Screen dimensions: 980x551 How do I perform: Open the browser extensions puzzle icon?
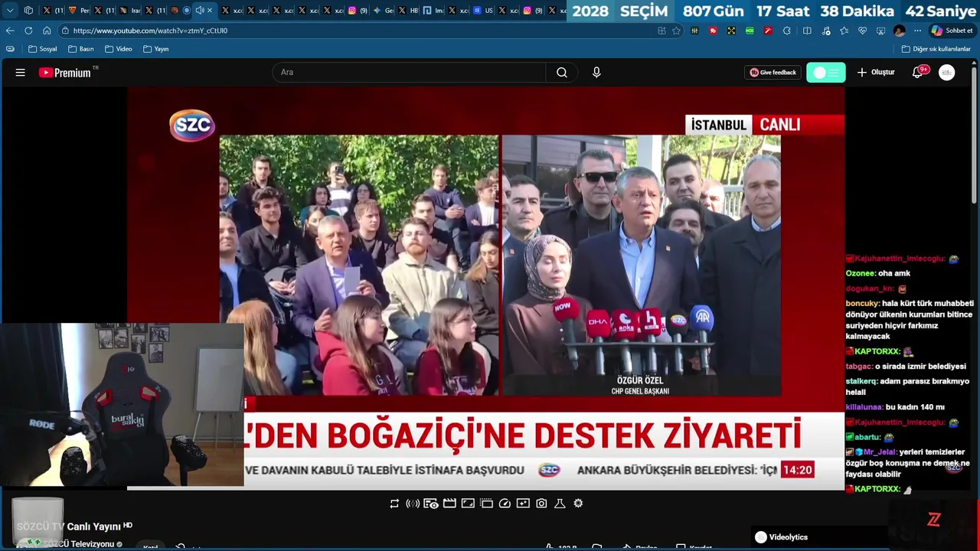click(786, 31)
